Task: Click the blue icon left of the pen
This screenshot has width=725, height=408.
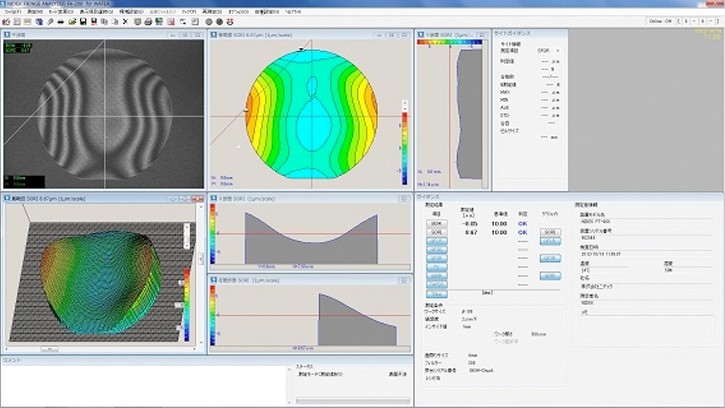Action: click(x=39, y=22)
